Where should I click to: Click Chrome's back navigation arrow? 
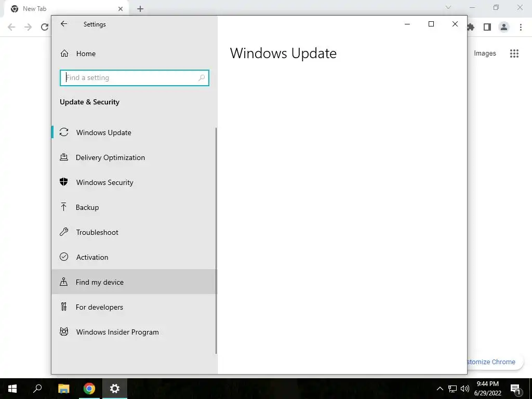pos(11,27)
